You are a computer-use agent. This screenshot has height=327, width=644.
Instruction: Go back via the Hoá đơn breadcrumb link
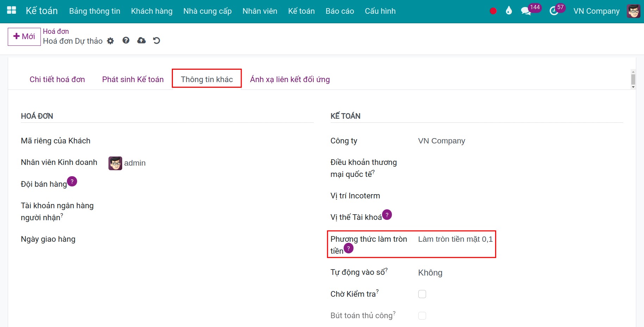pos(56,31)
